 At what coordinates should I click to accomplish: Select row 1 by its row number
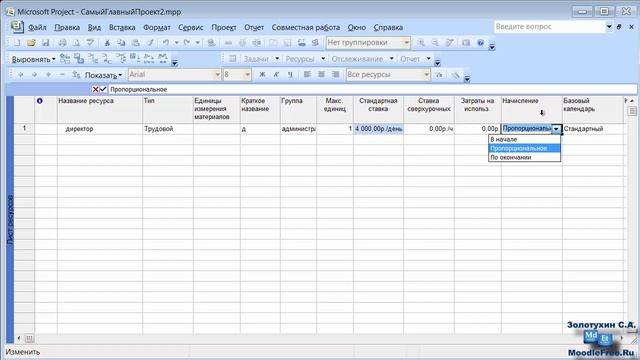click(x=24, y=129)
